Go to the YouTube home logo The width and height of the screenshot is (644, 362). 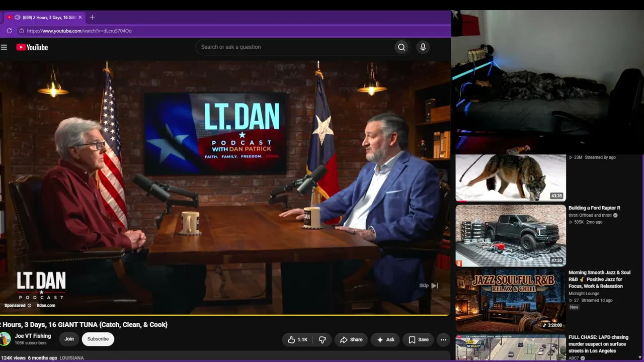pos(32,47)
